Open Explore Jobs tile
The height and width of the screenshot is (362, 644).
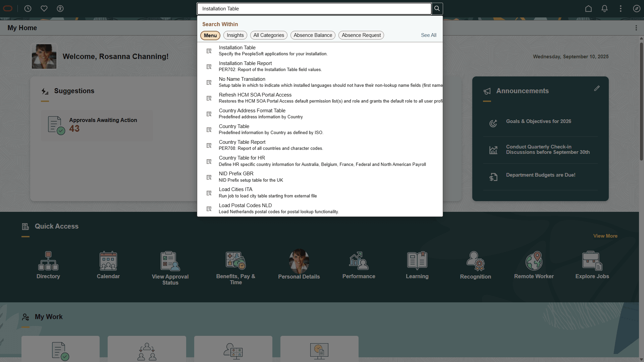tap(592, 265)
